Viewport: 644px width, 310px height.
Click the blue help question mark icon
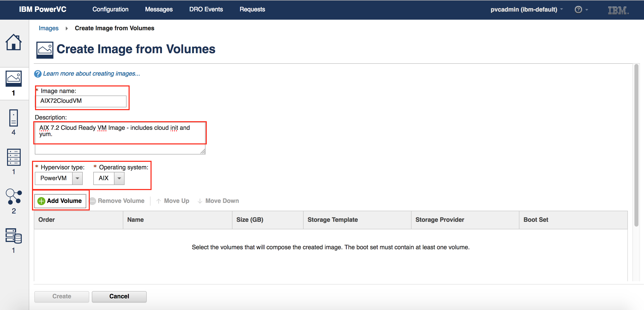[x=38, y=74]
